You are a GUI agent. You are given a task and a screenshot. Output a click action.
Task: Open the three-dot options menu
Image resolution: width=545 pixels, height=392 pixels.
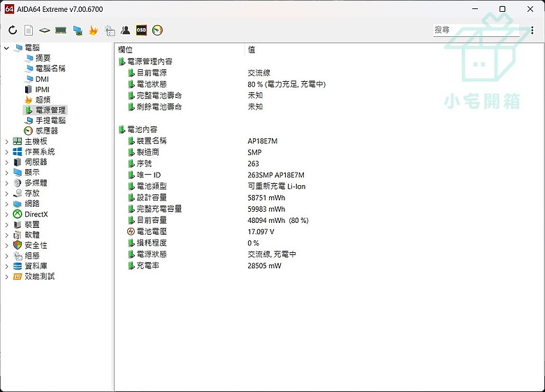(x=532, y=30)
